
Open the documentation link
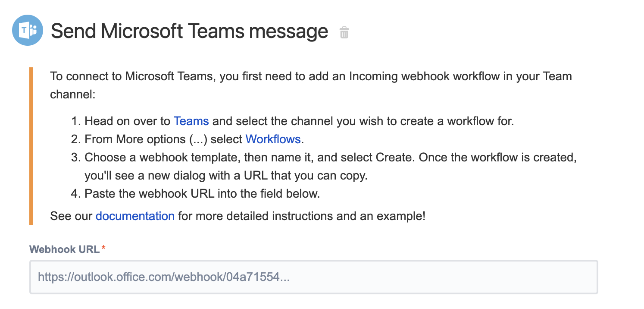click(x=135, y=216)
